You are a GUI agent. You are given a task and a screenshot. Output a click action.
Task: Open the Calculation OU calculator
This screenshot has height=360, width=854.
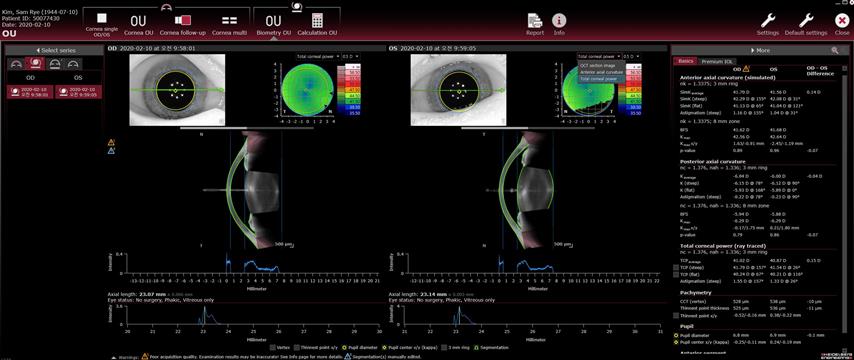click(x=317, y=24)
